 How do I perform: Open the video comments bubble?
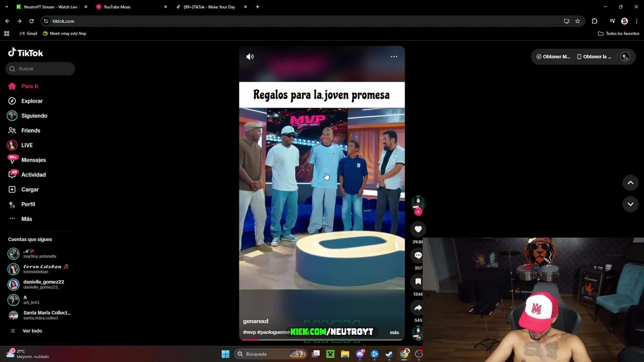418,255
